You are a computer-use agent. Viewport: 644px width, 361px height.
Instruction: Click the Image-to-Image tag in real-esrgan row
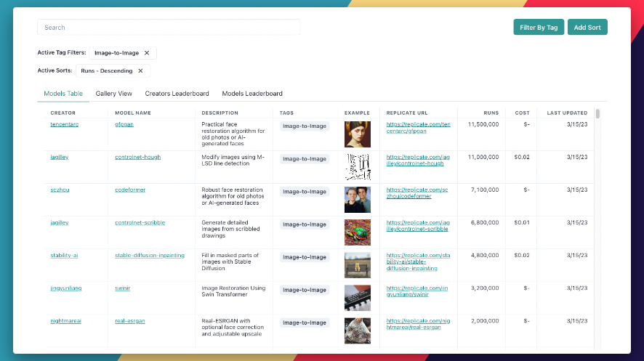[x=305, y=323]
